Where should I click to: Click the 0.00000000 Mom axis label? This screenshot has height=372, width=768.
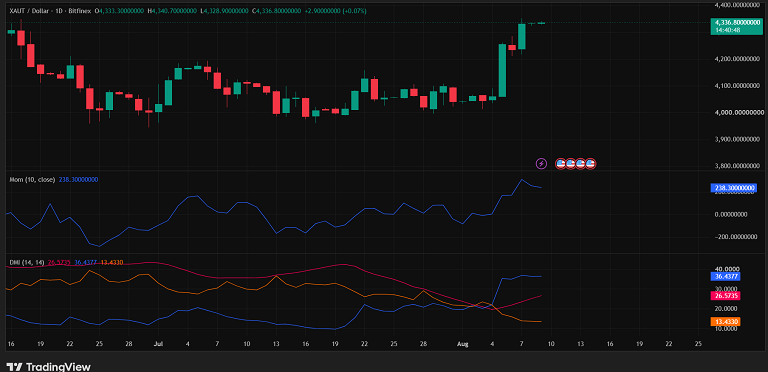pyautogui.click(x=730, y=214)
